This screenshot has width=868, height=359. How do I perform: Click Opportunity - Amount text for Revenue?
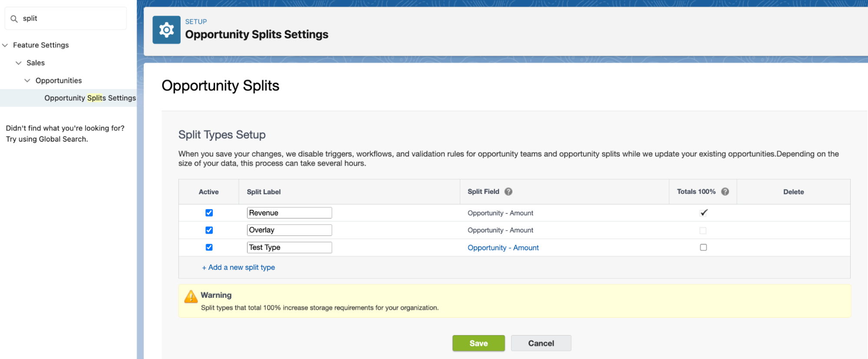click(500, 213)
